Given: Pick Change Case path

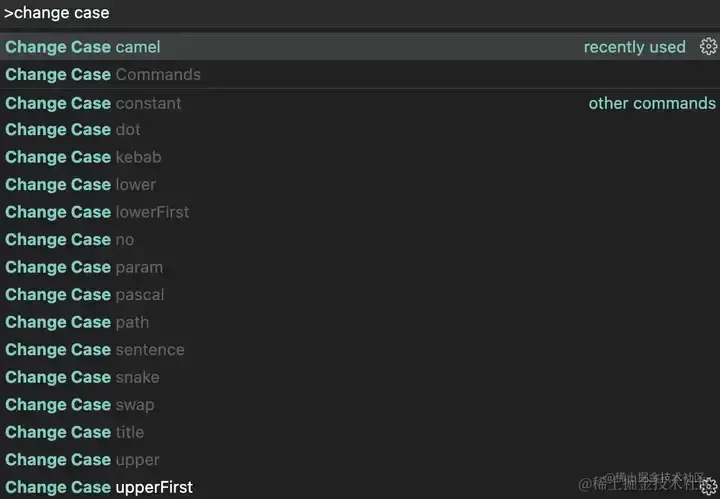Looking at the screenshot, I should coord(360,322).
